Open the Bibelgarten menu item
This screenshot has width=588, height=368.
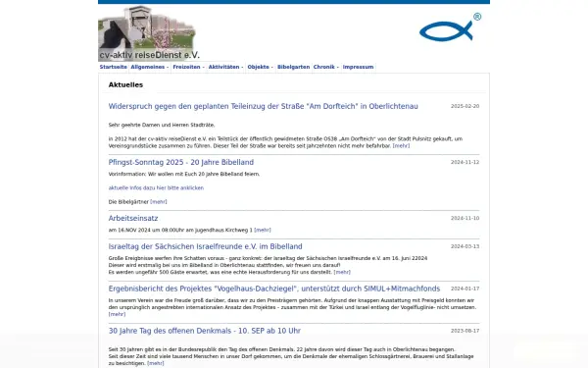[293, 67]
